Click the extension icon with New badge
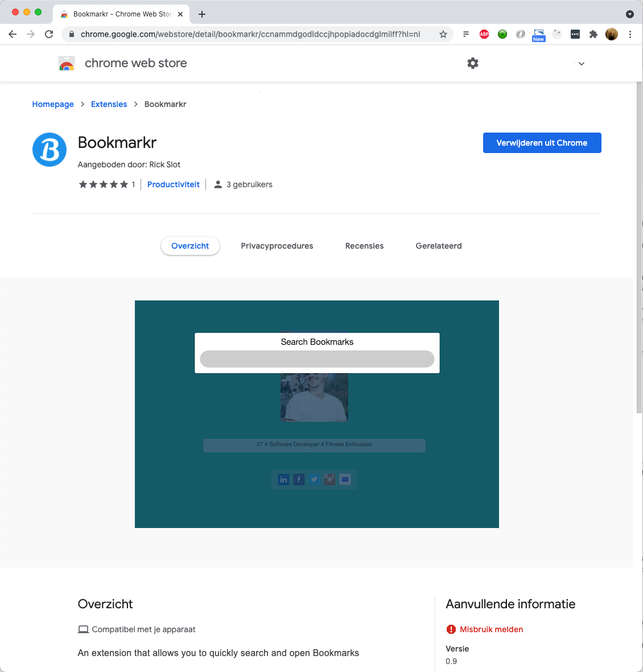Image resolution: width=643 pixels, height=672 pixels. 538,35
